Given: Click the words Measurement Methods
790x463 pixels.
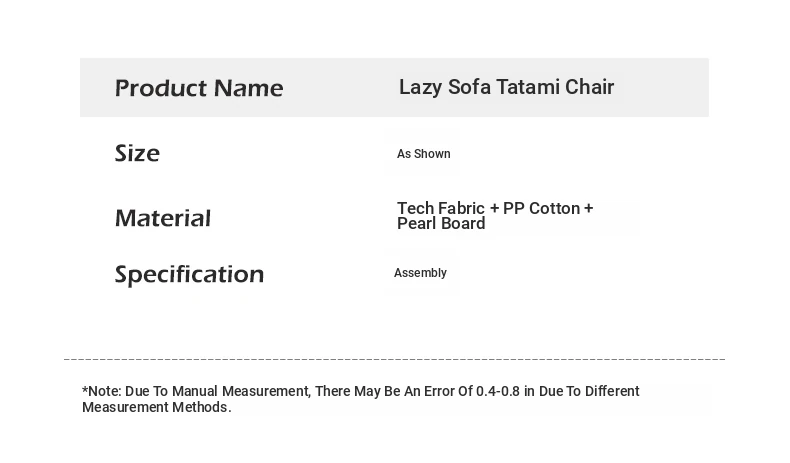Looking at the screenshot, I should [x=156, y=407].
